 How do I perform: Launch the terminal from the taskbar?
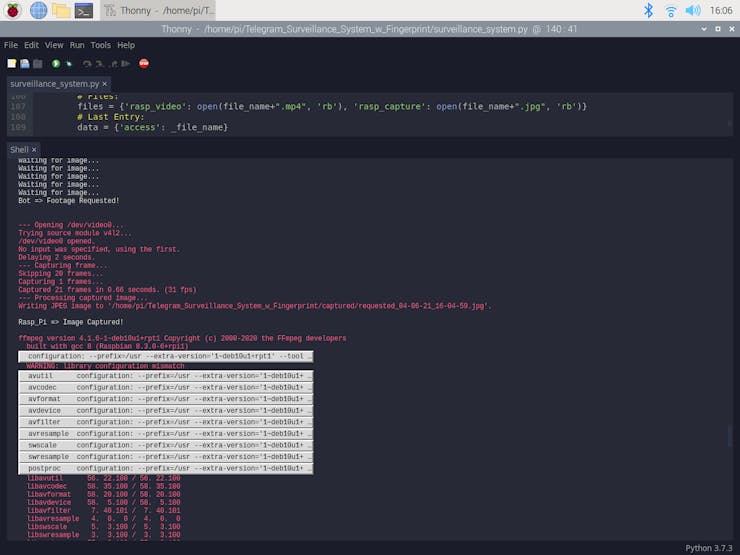tap(85, 10)
